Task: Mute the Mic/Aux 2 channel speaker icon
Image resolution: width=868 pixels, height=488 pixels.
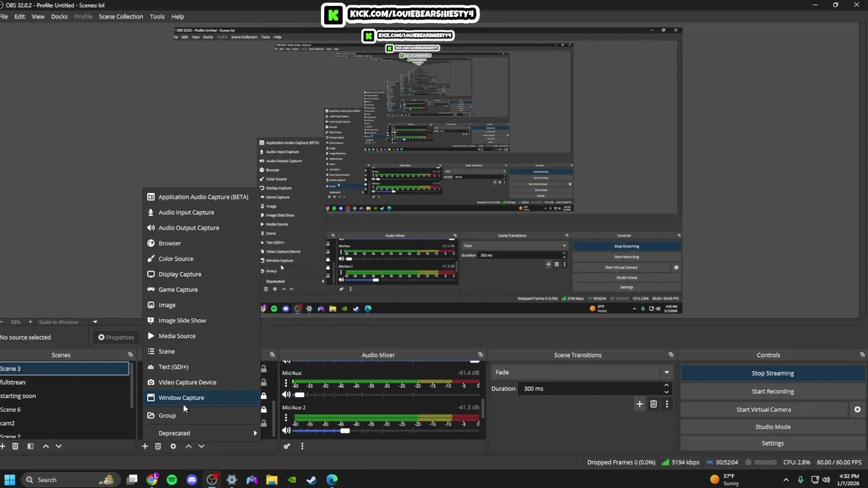Action: click(x=286, y=430)
